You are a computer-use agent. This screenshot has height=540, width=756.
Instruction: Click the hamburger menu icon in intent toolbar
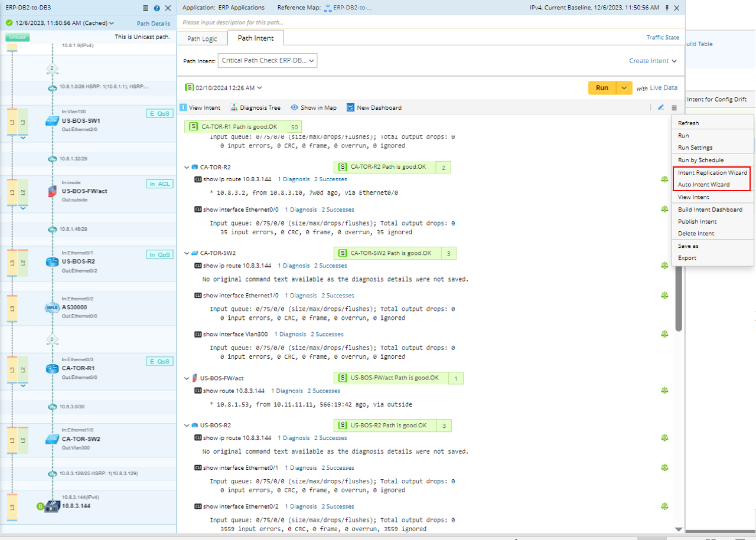[674, 107]
